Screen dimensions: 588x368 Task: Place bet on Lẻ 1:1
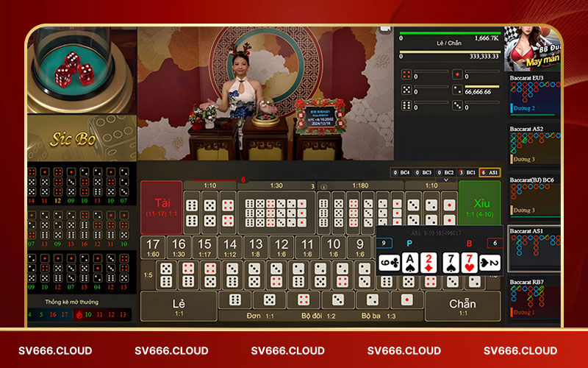(179, 306)
